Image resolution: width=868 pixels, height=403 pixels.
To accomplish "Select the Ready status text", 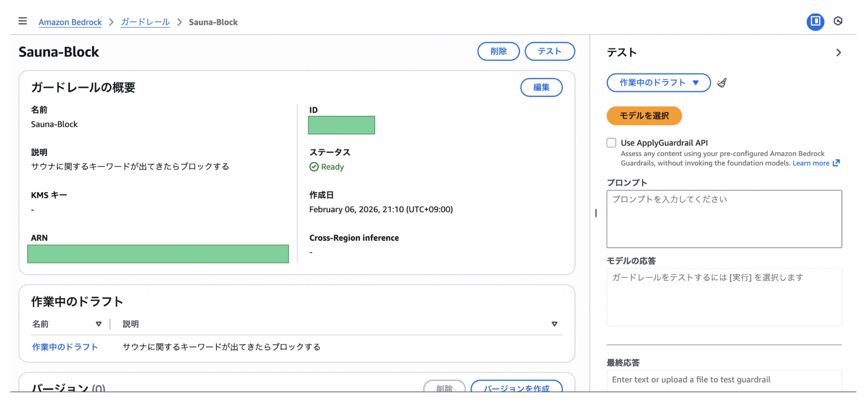I will tap(332, 167).
